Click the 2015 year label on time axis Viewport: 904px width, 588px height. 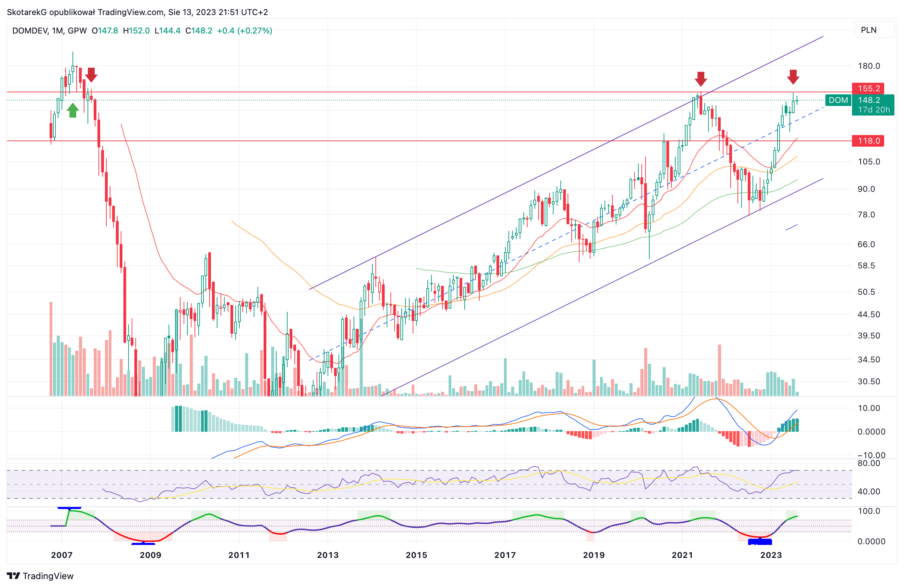pos(416,555)
